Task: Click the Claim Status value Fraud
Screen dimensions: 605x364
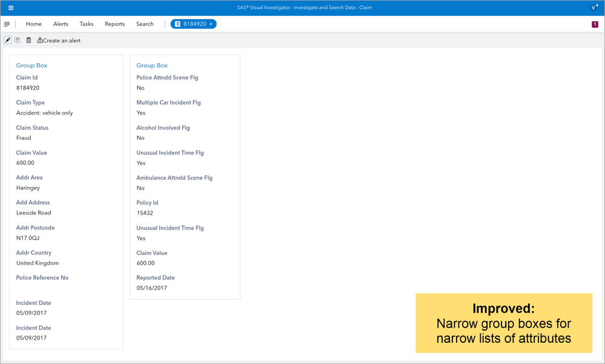Action: [x=24, y=138]
